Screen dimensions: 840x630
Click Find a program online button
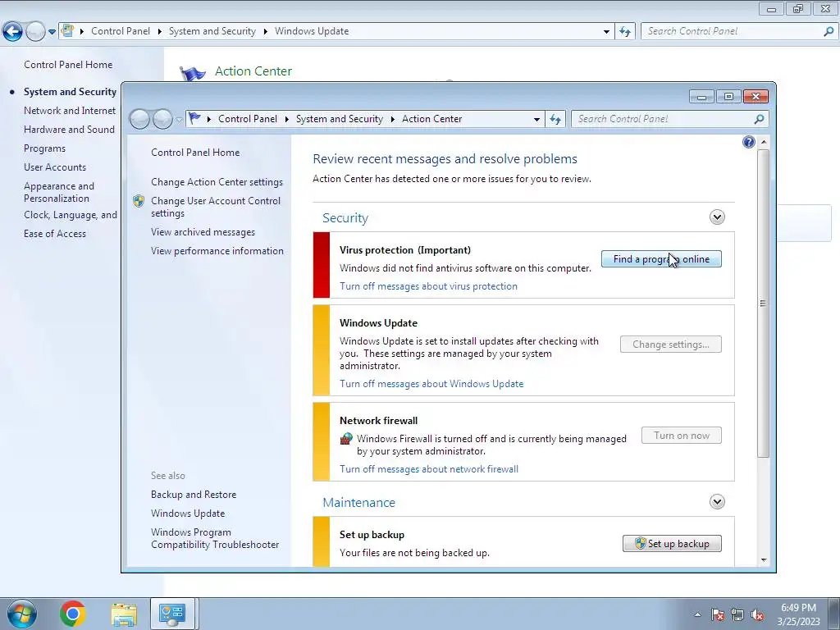(x=661, y=258)
